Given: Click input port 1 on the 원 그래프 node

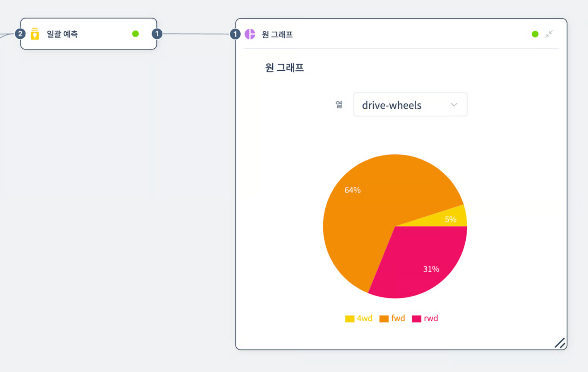Looking at the screenshot, I should [x=236, y=34].
